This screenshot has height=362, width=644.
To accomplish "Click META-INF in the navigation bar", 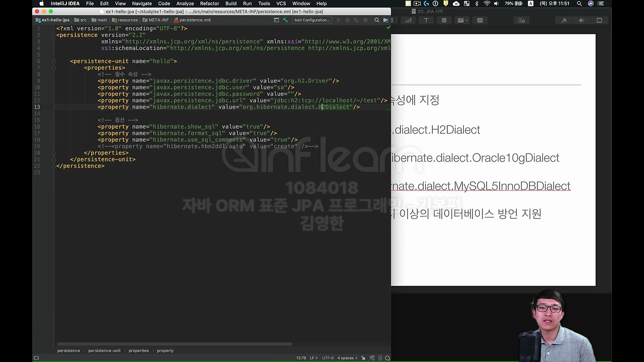I will tap(155, 20).
